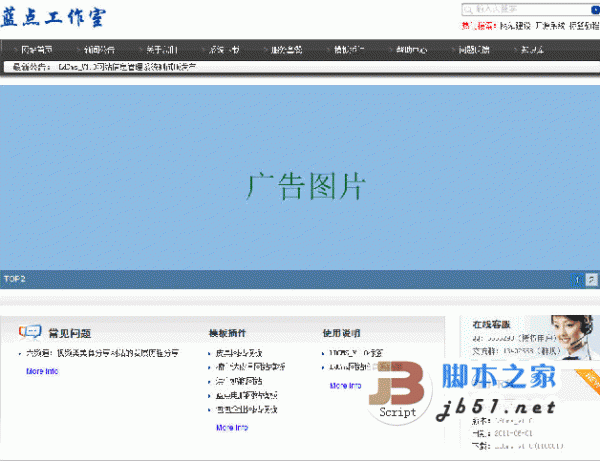Screen dimensions: 600x461
Task: Click the 蓝点工作室 site logo
Action: 53,18
